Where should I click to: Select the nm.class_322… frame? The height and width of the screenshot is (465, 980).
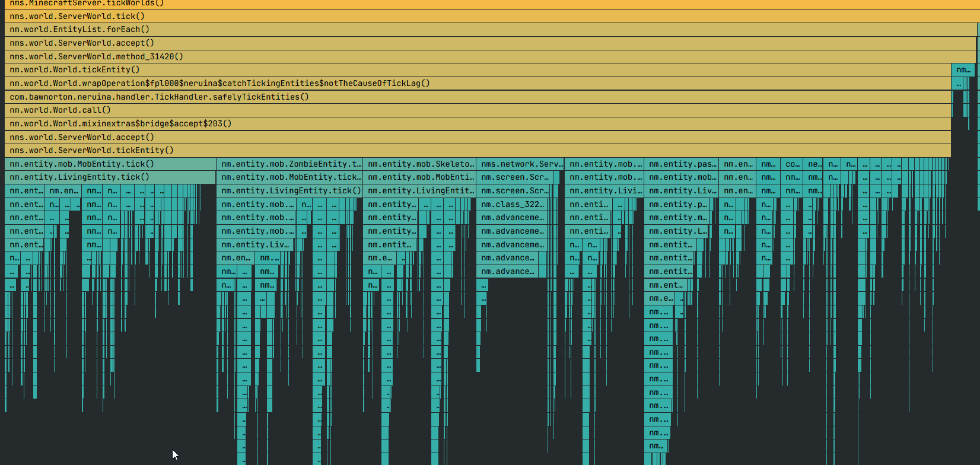pyautogui.click(x=512, y=205)
